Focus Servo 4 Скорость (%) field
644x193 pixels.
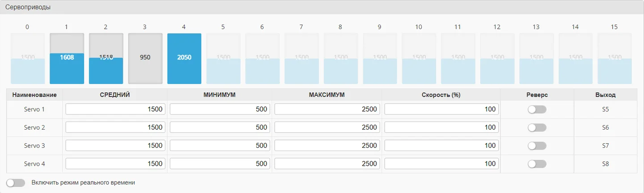441,164
